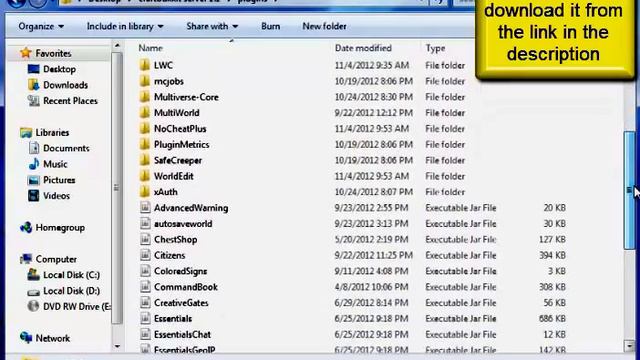Click the 4/8/2012 10:06 PM date of CommandBook
The image size is (640, 360).
click(x=371, y=287)
